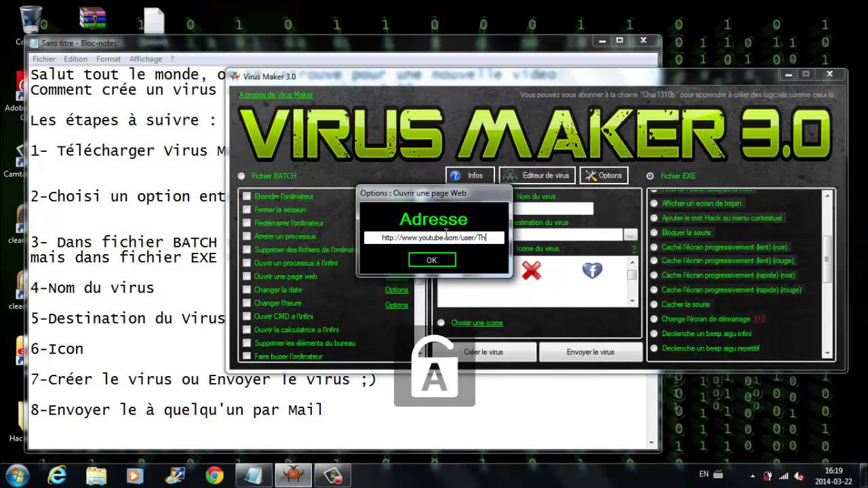
Task: Select the Fichier EXE radio button
Action: (x=650, y=176)
